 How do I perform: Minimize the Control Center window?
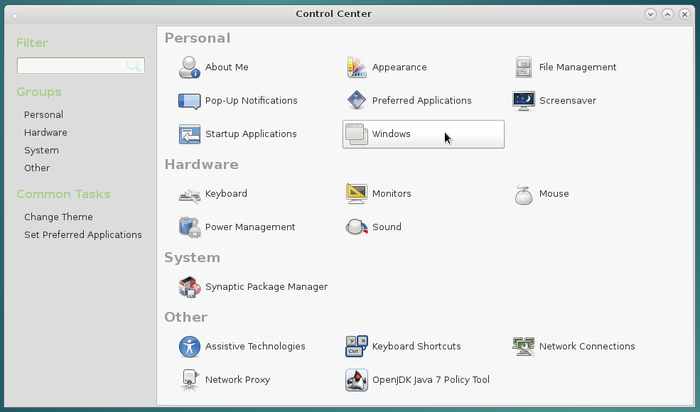pos(650,14)
